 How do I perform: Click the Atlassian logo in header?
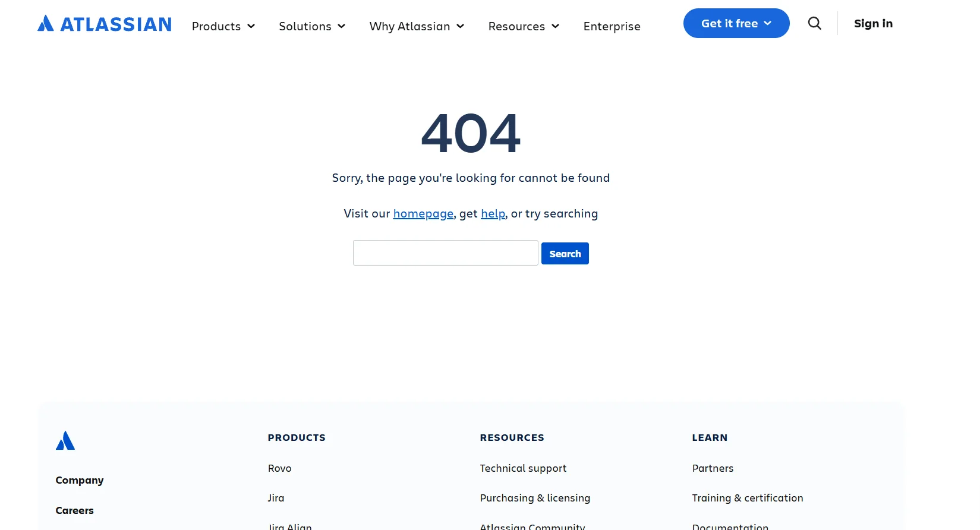[105, 24]
